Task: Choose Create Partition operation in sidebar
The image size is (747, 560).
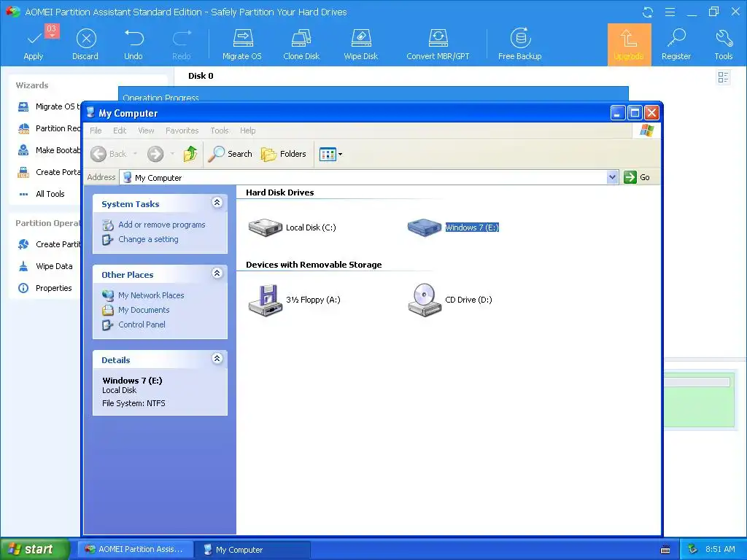Action: pos(49,244)
